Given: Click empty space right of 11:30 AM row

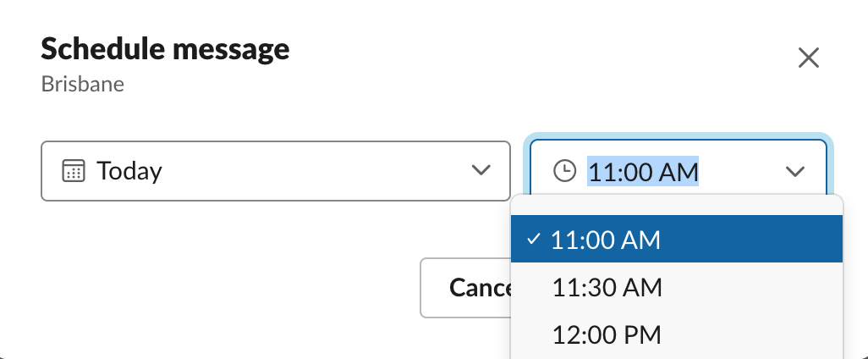Looking at the screenshot, I should [761, 287].
